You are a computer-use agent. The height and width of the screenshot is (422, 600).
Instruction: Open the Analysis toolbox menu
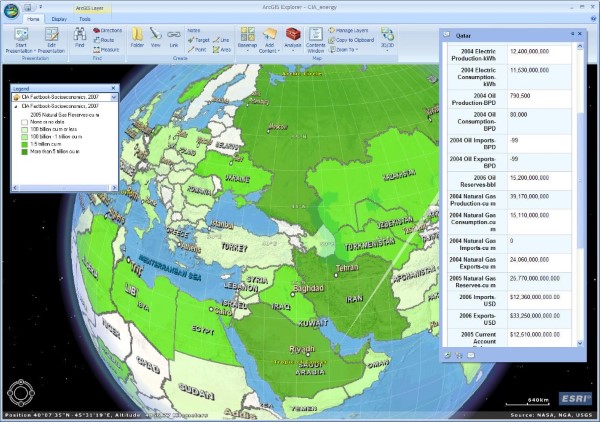coord(293,39)
